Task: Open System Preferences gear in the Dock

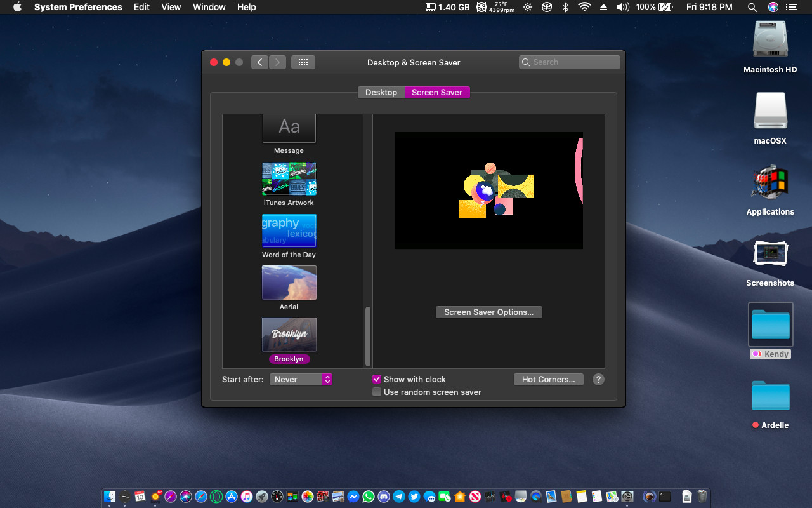Action: [x=627, y=497]
